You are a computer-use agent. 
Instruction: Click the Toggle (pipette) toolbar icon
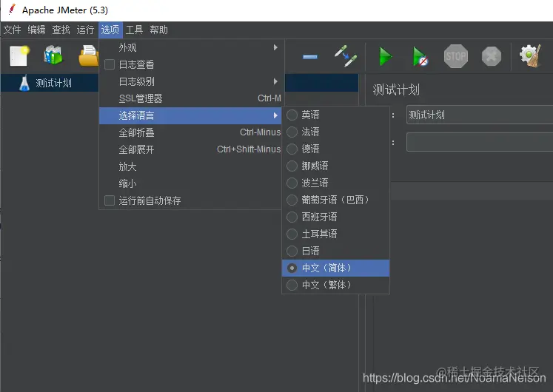(345, 55)
